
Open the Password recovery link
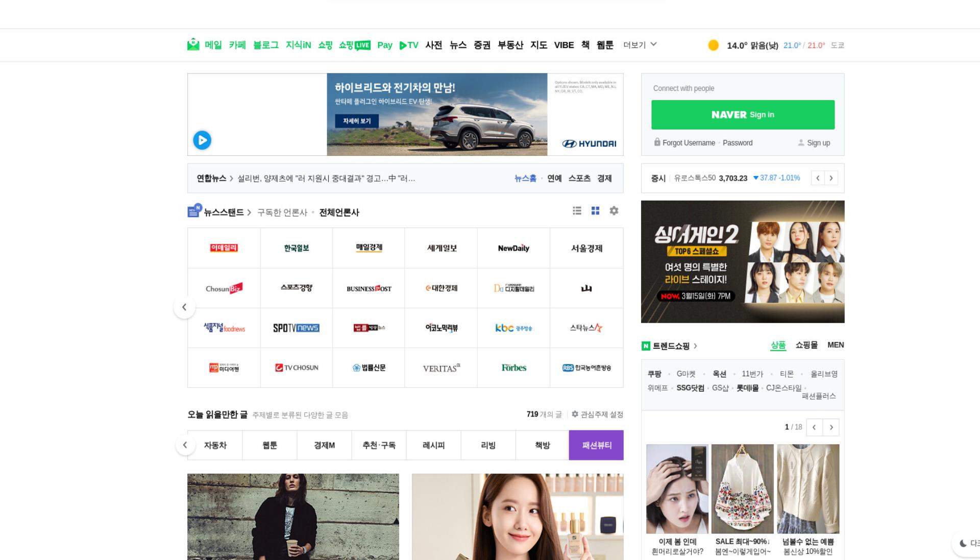(738, 143)
